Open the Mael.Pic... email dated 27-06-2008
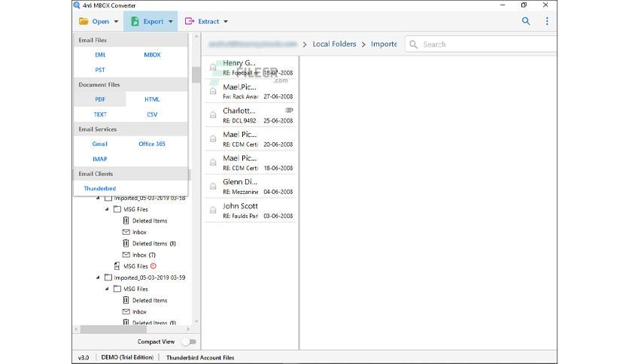The width and height of the screenshot is (629, 364). click(251, 92)
